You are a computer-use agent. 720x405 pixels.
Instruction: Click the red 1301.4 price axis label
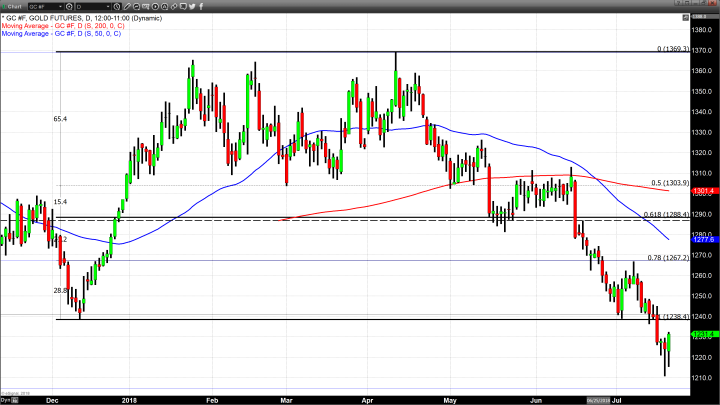pyautogui.click(x=704, y=190)
